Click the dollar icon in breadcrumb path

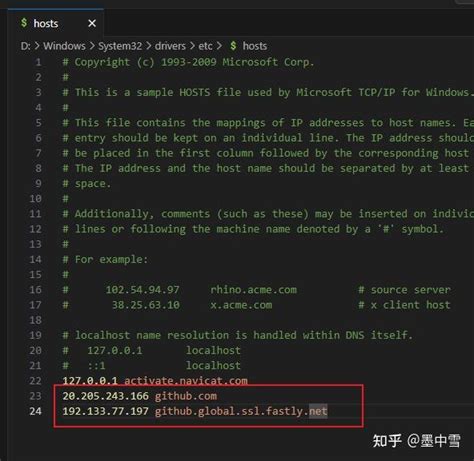(x=233, y=46)
